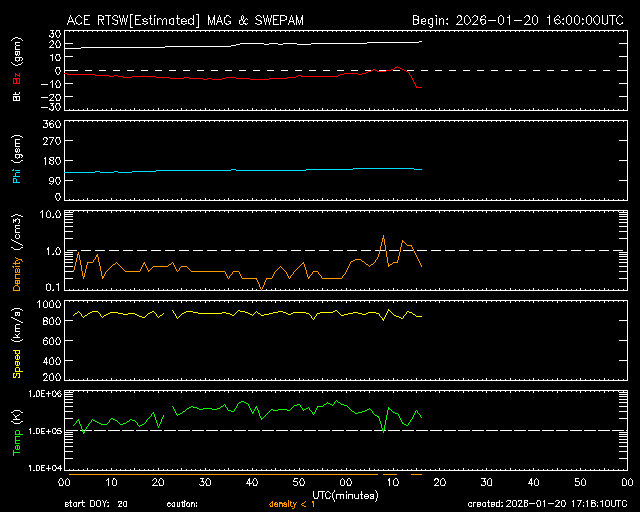Click the "200" tick on Speed axis
The image size is (640, 512).
pyautogui.click(x=52, y=376)
